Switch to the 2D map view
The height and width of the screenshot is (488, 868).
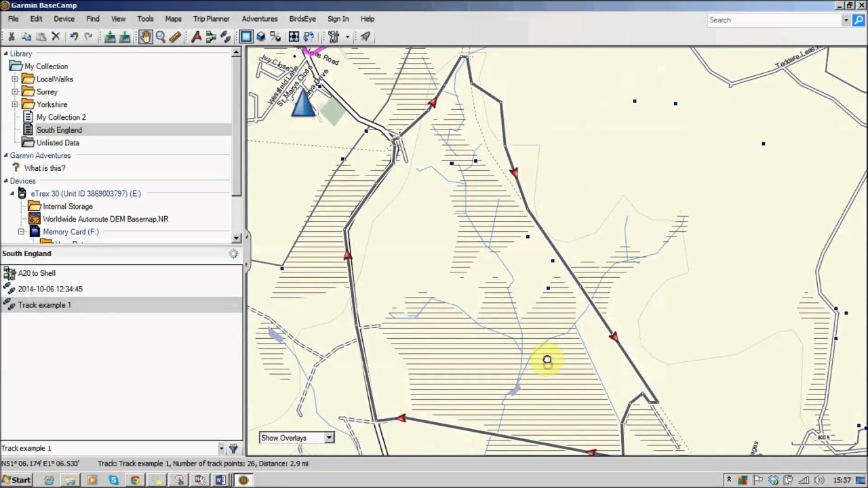point(246,37)
